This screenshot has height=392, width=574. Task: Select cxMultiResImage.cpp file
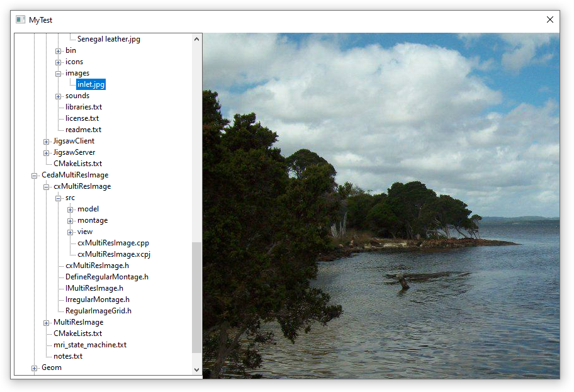click(x=113, y=243)
